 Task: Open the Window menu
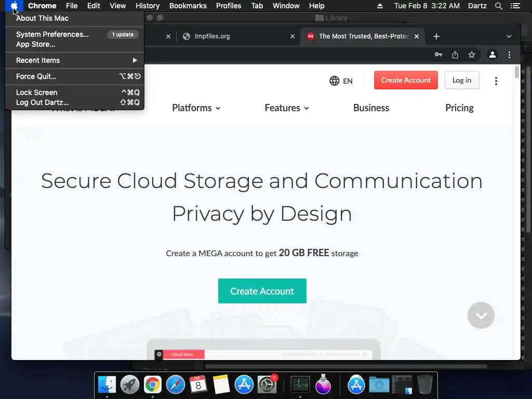[286, 6]
